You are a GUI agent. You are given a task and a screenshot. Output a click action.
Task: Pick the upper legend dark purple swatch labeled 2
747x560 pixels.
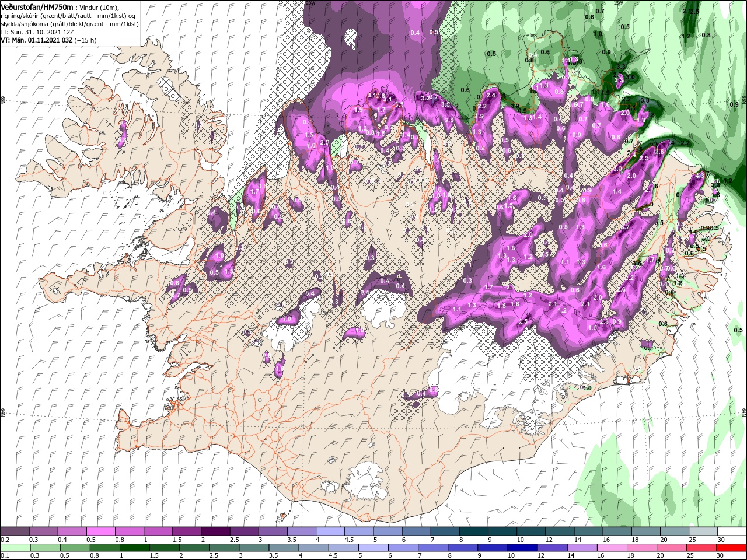pos(215,531)
